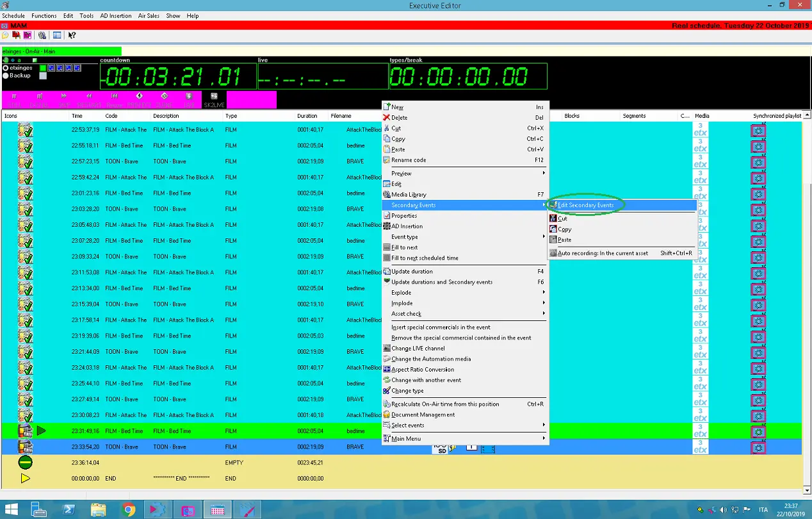Image resolution: width=812 pixels, height=519 pixels.
Task: Click the SKIP transport button
Action: [x=64, y=99]
